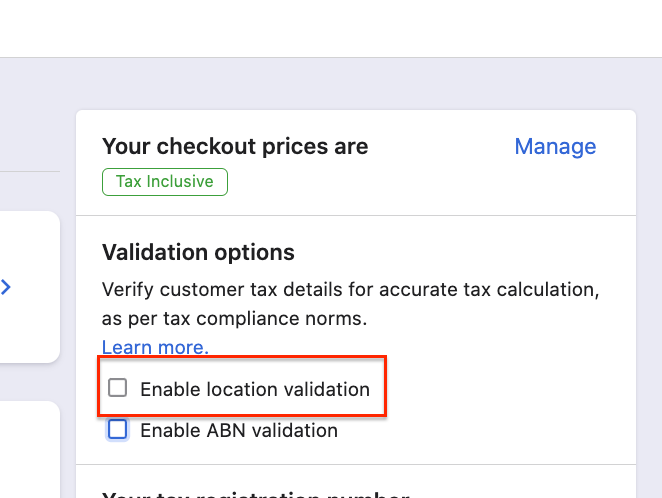Viewport: 662px width, 498px height.
Task: Click the lower-left white card below the chevron card
Action: [x=28, y=450]
